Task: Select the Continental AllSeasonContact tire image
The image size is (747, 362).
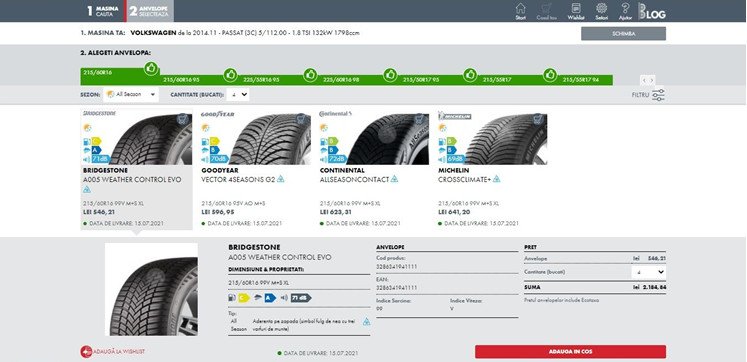Action: pos(387,139)
